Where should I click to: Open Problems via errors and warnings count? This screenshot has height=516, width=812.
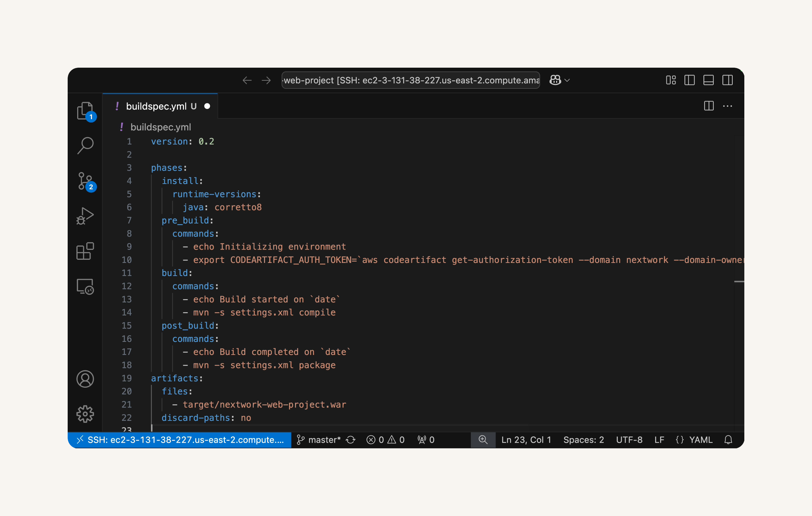pos(385,440)
